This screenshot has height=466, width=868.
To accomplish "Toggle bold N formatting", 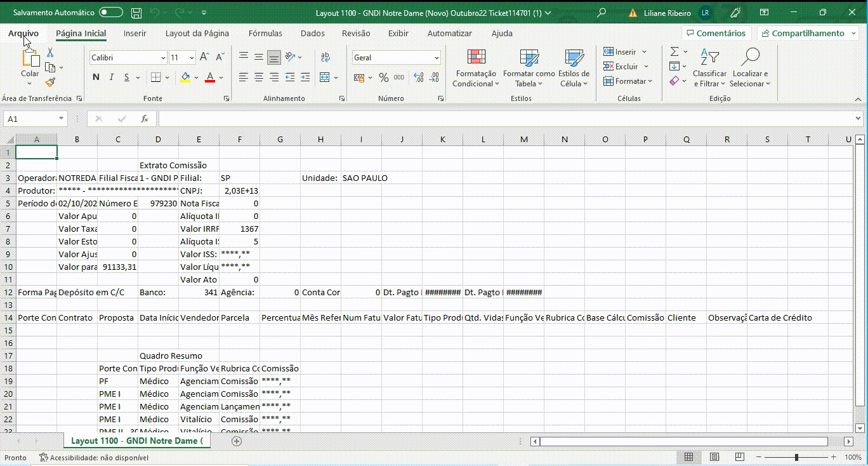I will pyautogui.click(x=96, y=77).
